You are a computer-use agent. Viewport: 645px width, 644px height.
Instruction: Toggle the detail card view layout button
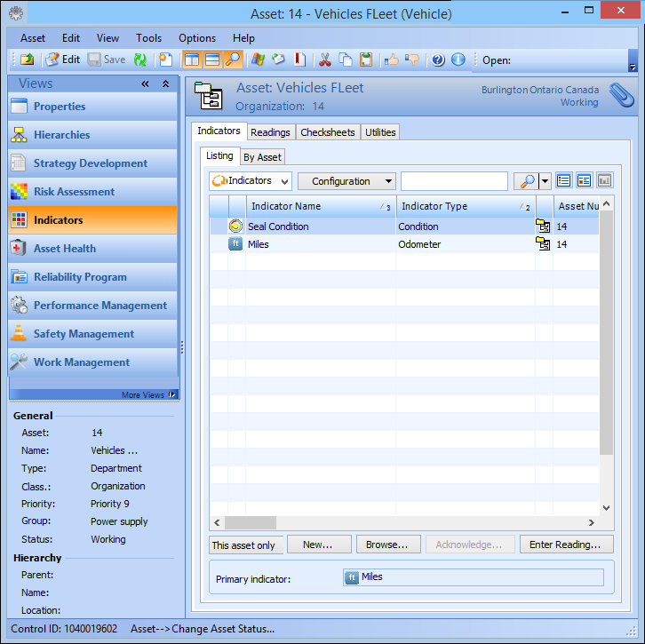(584, 181)
